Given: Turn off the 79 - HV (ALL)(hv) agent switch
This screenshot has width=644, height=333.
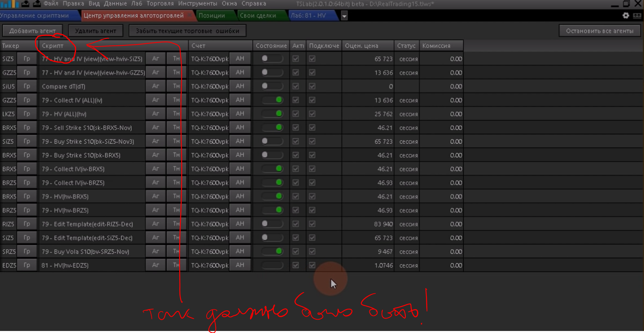Looking at the screenshot, I should pyautogui.click(x=272, y=114).
